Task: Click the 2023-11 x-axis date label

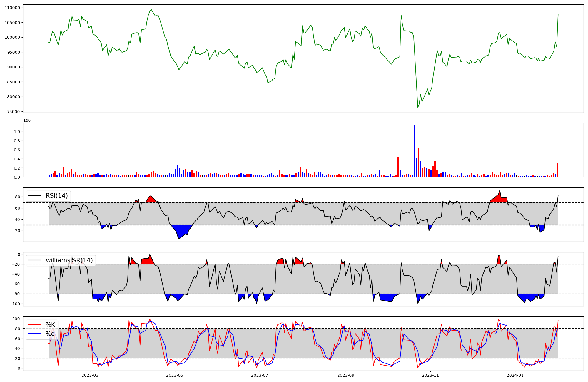Action: pyautogui.click(x=430, y=375)
